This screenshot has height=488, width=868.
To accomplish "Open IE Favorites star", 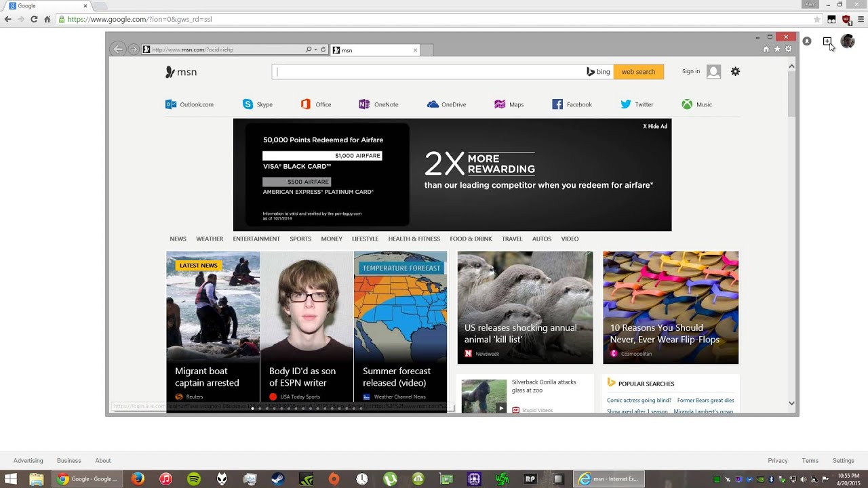I will [777, 49].
